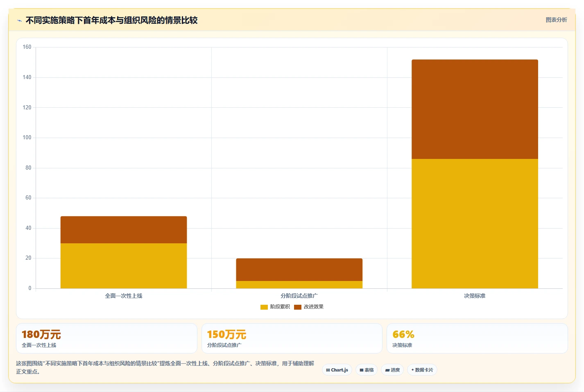Click the 表格 tag
Image resolution: width=584 pixels, height=392 pixels.
[367, 370]
